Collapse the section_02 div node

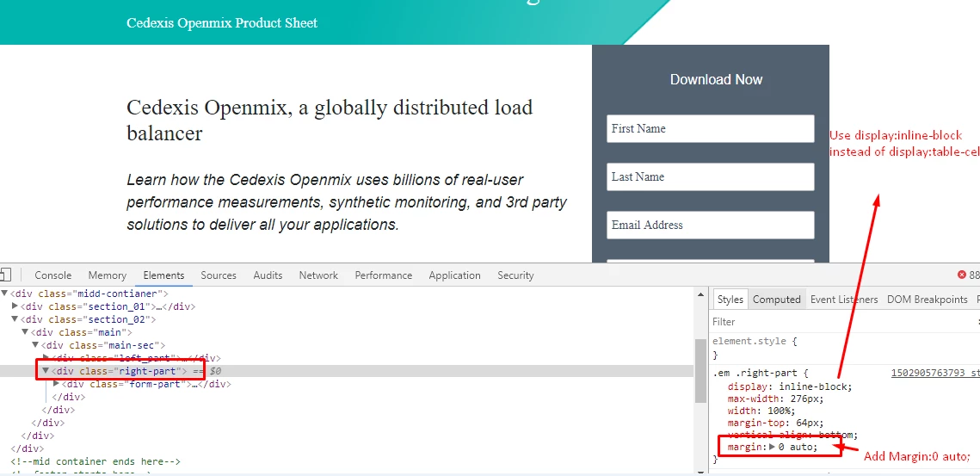[15, 319]
